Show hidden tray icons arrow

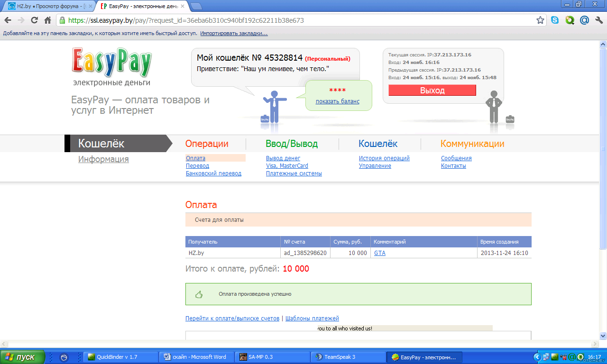coord(537,357)
